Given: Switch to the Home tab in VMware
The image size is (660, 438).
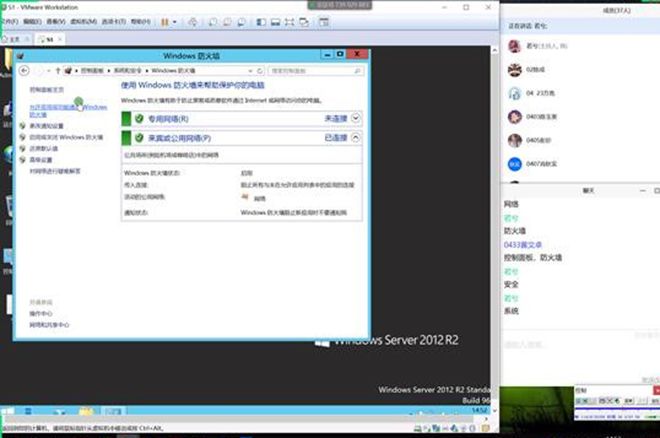Looking at the screenshot, I should (x=14, y=39).
